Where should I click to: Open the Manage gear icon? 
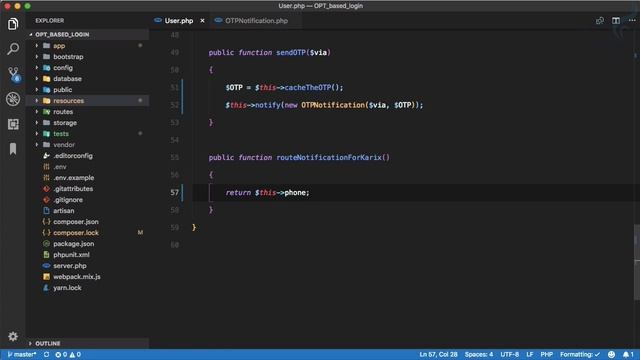pos(13,336)
